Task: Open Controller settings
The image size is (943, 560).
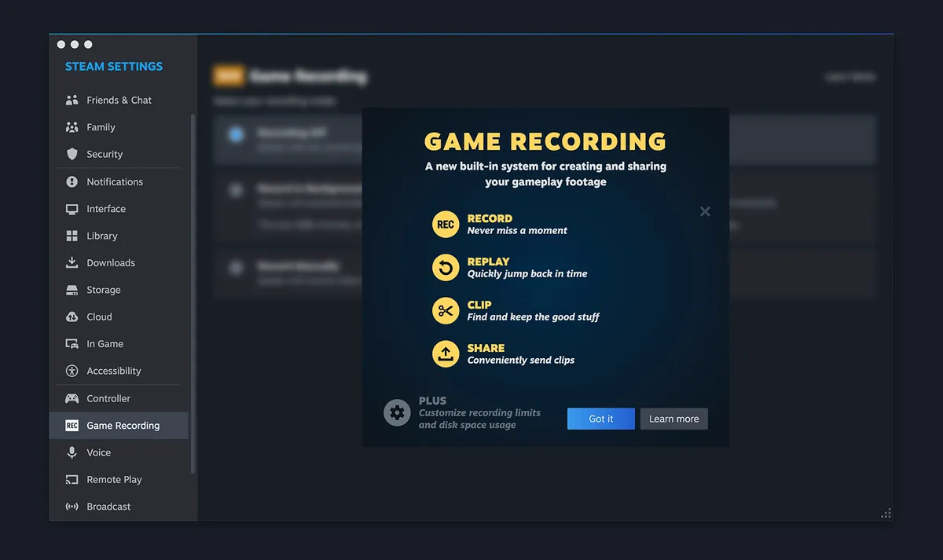Action: coord(119,398)
